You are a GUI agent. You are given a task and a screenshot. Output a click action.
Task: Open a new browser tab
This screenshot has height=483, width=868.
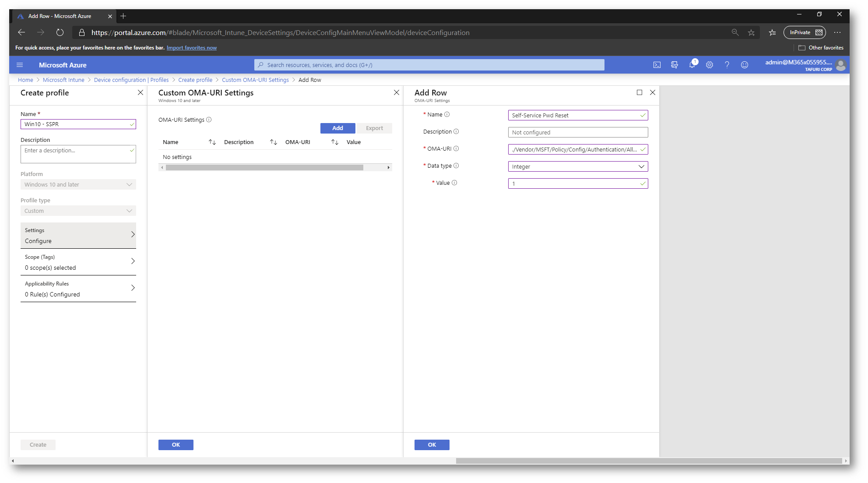[x=123, y=16]
